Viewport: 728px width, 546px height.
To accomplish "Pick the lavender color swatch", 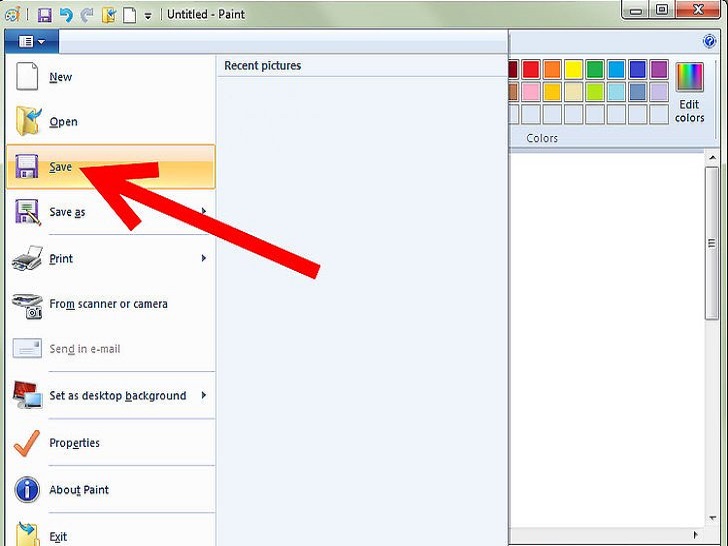I will click(659, 91).
